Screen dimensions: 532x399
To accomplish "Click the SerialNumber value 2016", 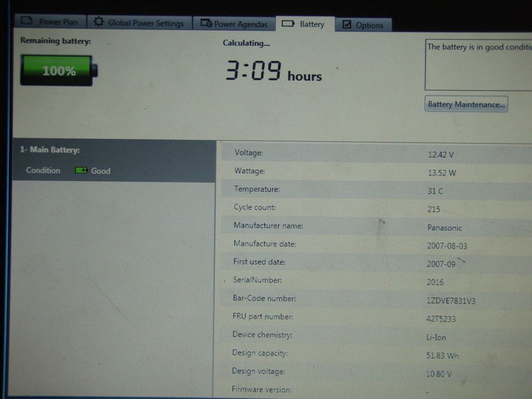I will point(435,282).
